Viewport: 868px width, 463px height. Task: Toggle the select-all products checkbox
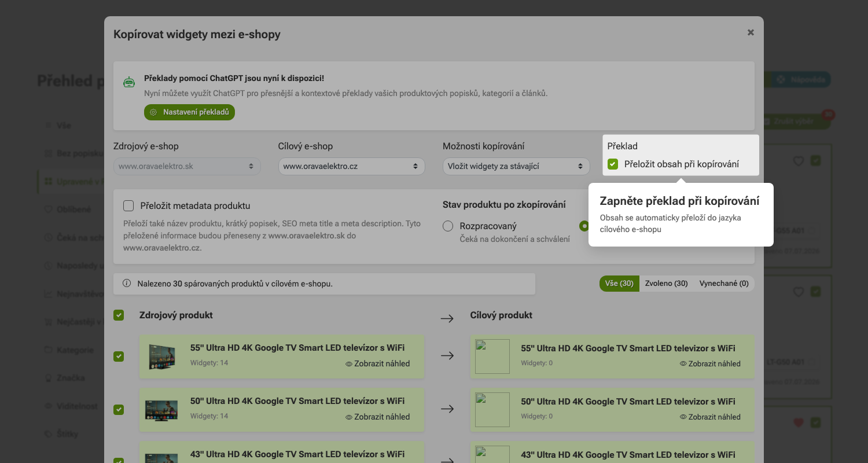coord(119,315)
